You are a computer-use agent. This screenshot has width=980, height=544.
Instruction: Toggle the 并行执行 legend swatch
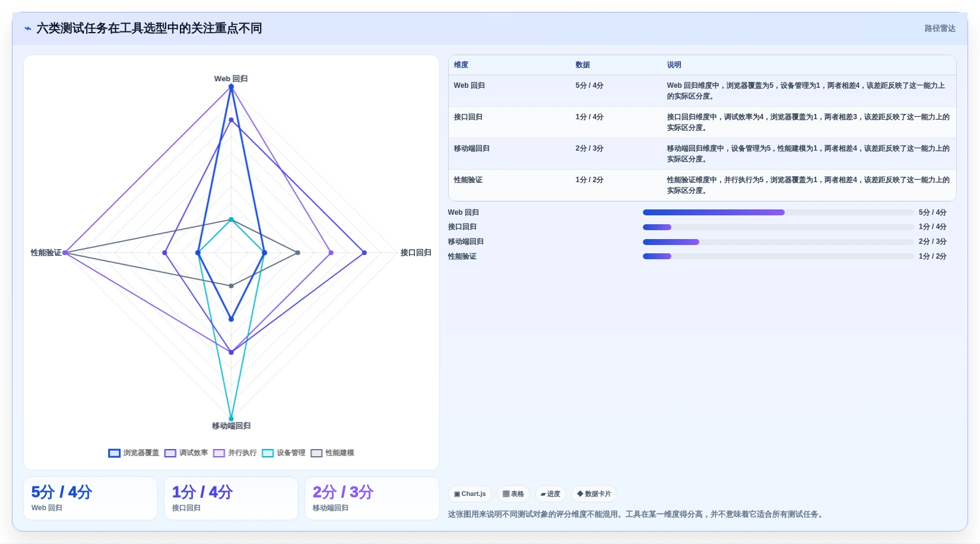[x=219, y=453]
